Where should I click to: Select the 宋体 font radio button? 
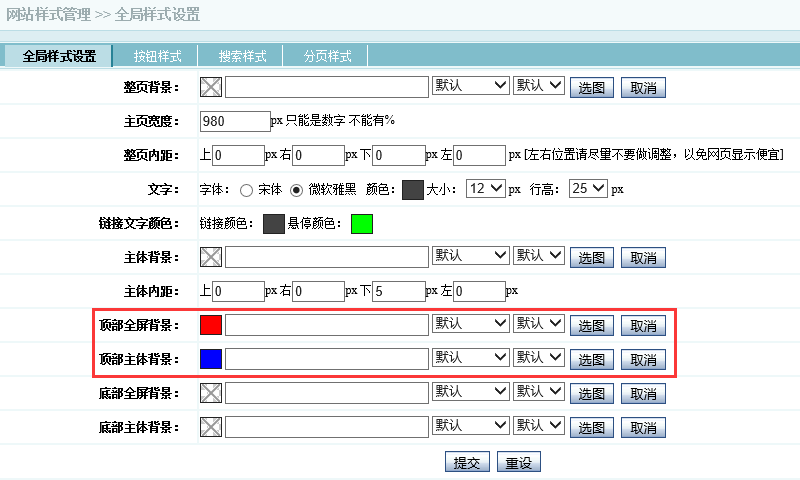tap(246, 189)
